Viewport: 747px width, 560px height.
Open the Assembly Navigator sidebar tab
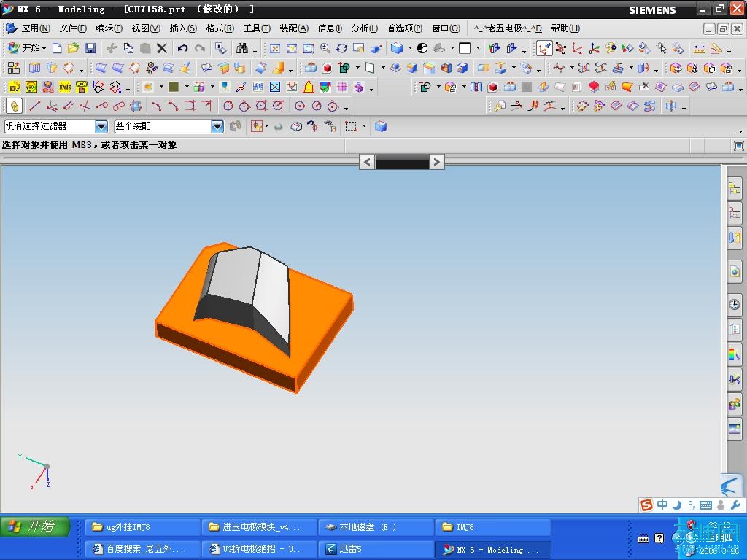735,189
